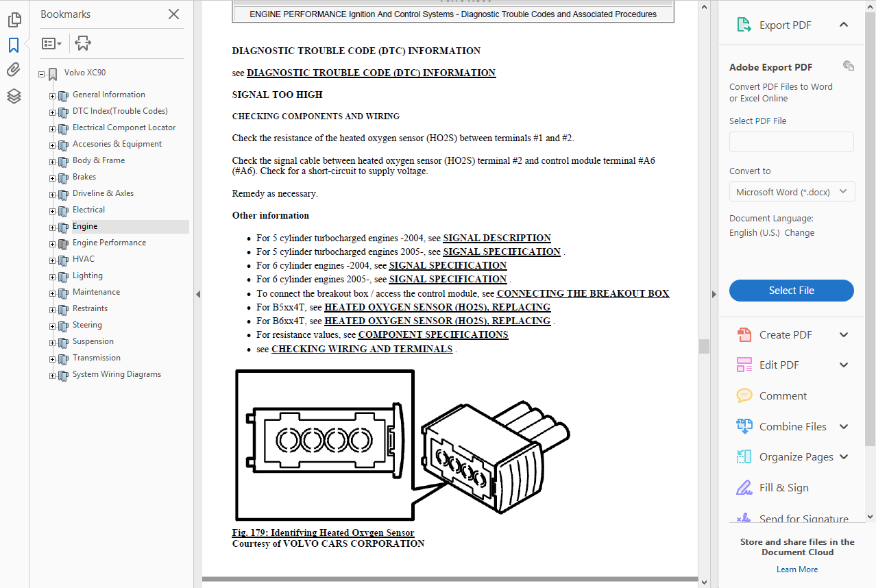
Task: Click the heated oxygen sensor connector figure
Action: coord(402,444)
